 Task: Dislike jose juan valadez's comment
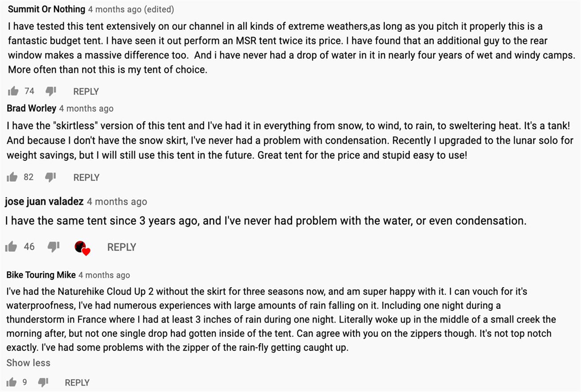click(x=53, y=247)
